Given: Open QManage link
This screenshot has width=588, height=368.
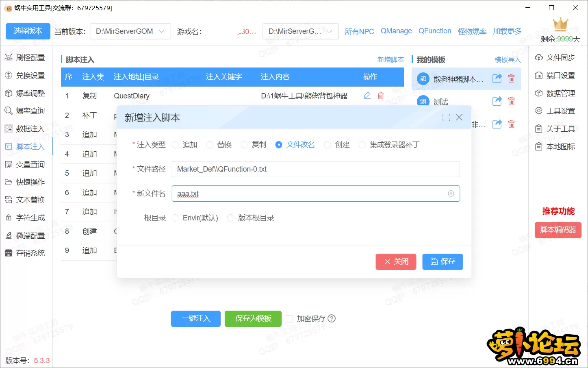Looking at the screenshot, I should pos(396,31).
